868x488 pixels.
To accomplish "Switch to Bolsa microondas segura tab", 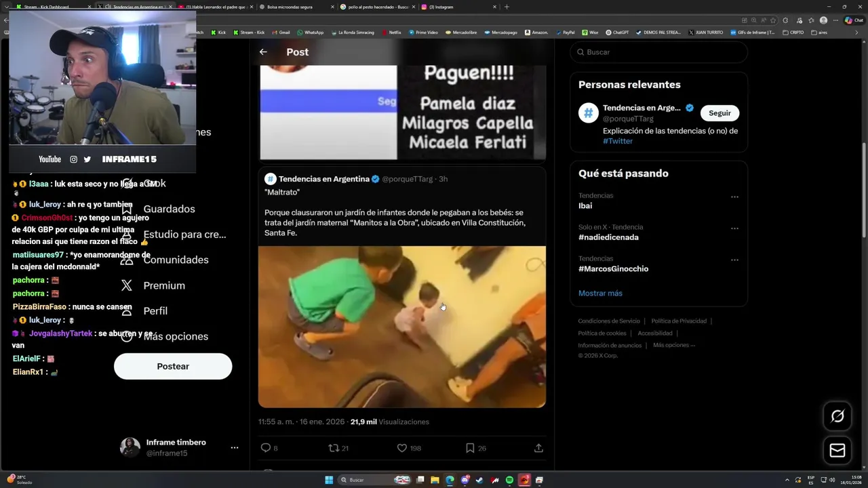I will pos(296,7).
